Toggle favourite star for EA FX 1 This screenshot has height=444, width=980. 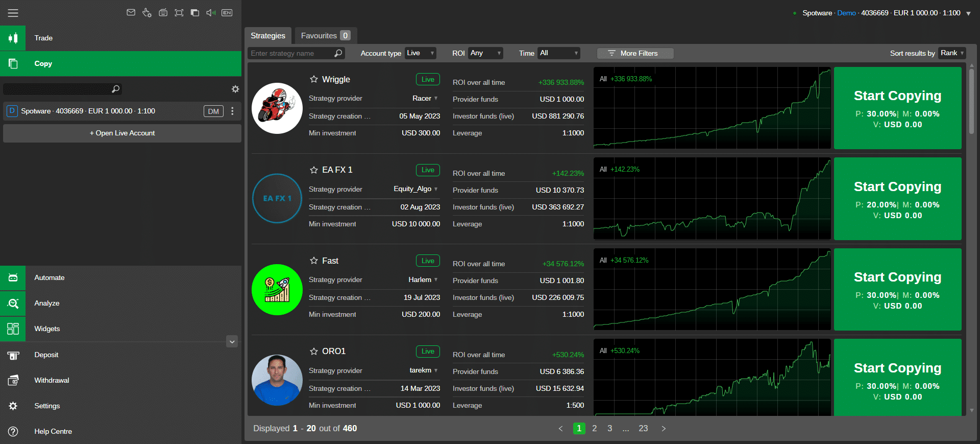coord(314,170)
